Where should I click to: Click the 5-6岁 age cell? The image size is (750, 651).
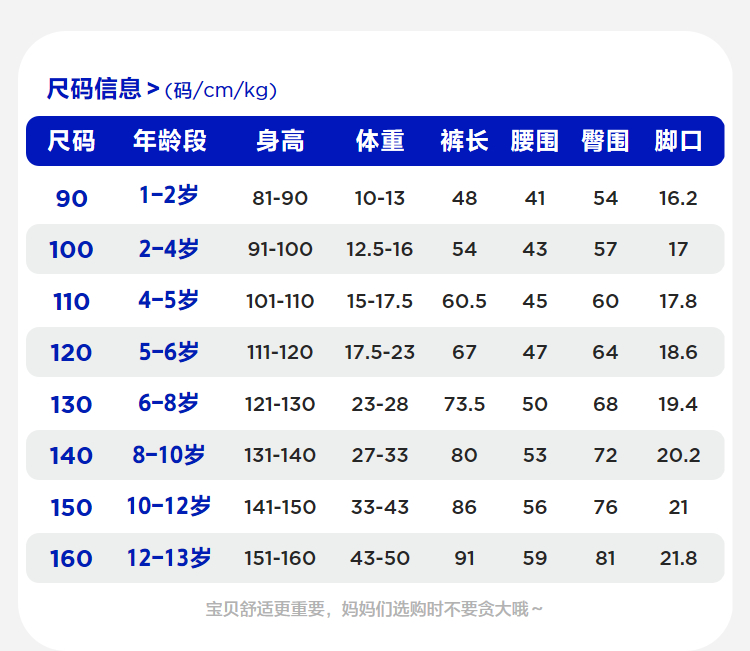[169, 352]
